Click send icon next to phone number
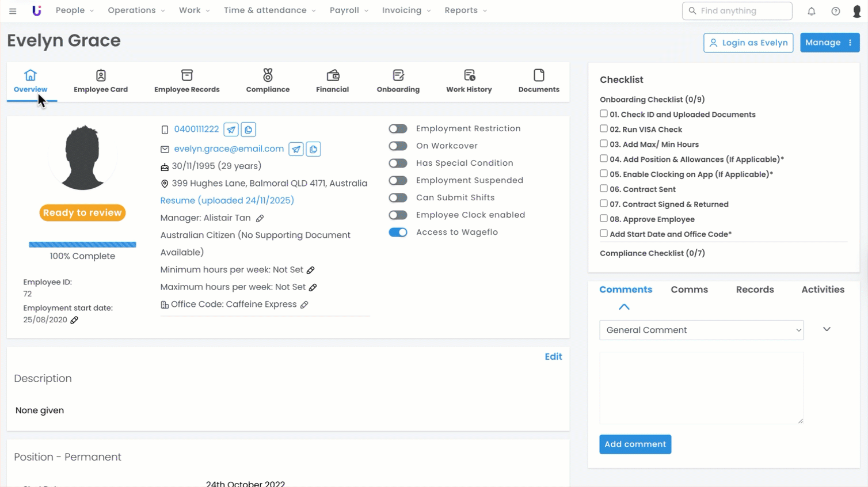 click(x=231, y=130)
